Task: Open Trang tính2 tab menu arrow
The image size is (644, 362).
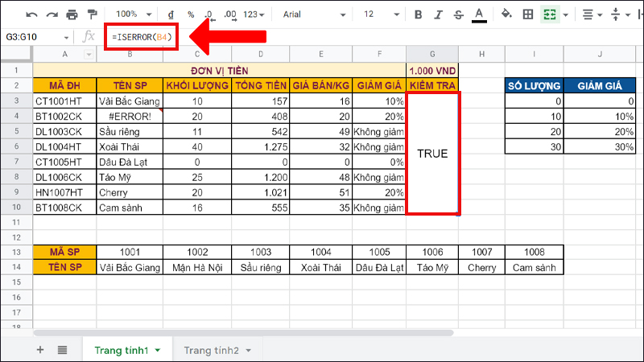Action: tap(249, 351)
